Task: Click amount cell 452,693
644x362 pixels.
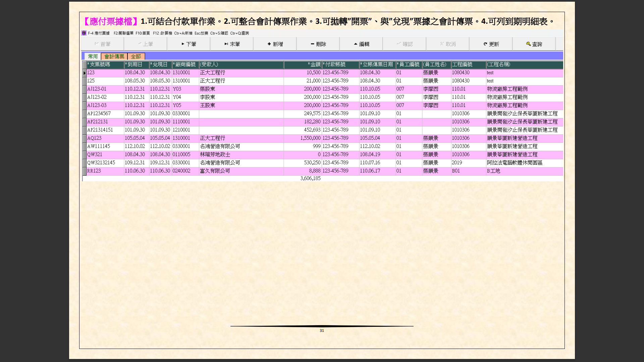Action: [303, 130]
